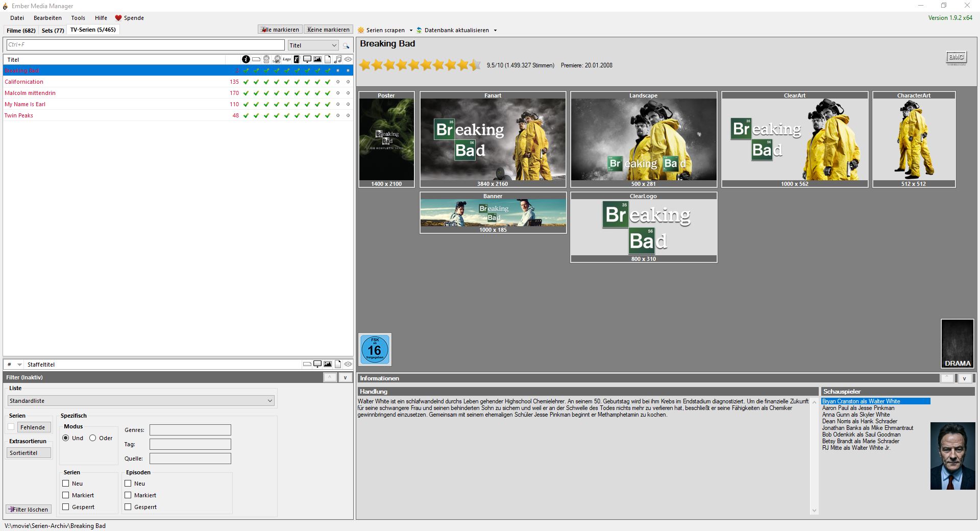The image size is (980, 531).
Task: Toggle eye icon in season list header
Action: [x=348, y=364]
